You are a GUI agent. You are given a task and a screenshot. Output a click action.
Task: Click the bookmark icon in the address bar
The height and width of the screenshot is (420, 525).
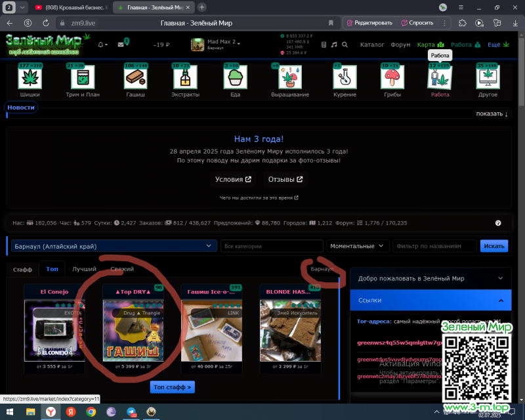pyautogui.click(x=331, y=22)
